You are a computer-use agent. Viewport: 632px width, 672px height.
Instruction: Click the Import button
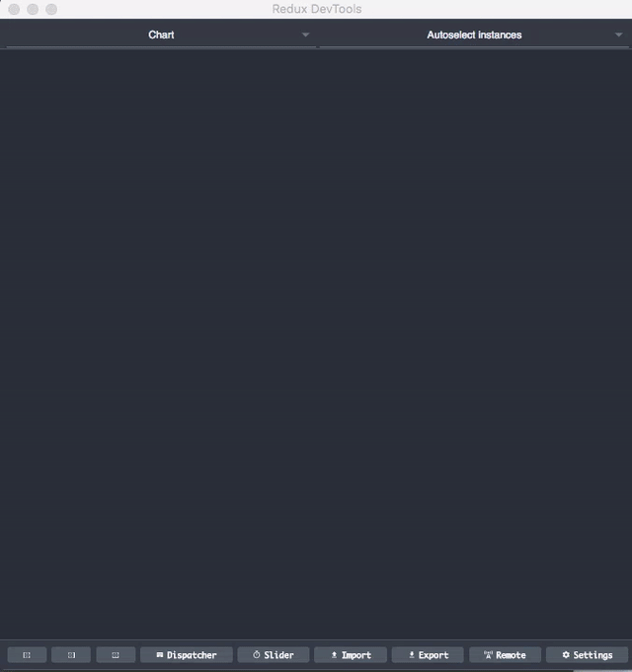point(351,655)
